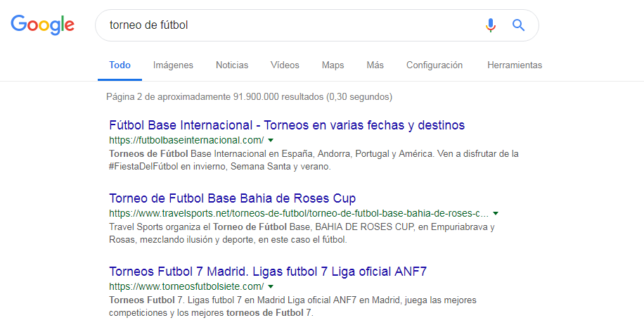Viewport: 644px width, 325px height.
Task: Switch to the Imágenes tab
Action: (x=173, y=65)
